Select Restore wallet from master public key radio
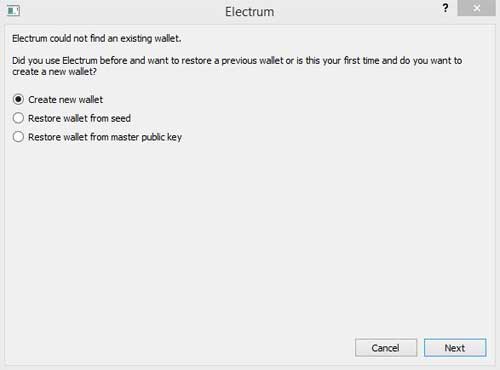The height and width of the screenshot is (370, 500). click(18, 137)
